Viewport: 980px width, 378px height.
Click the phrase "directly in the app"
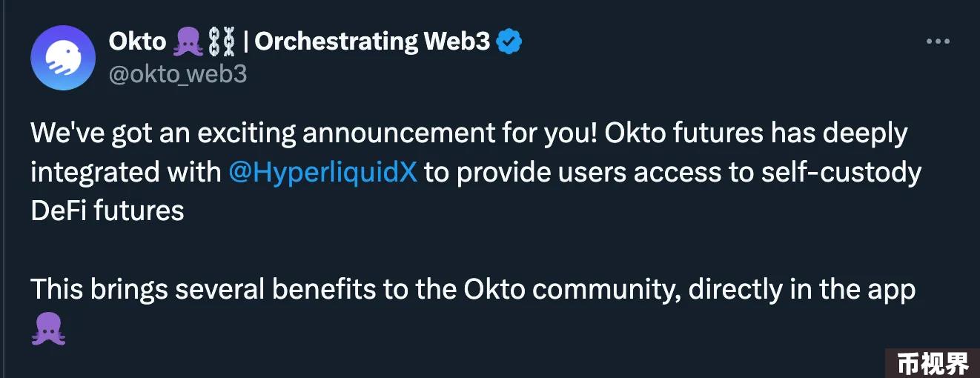(x=802, y=289)
